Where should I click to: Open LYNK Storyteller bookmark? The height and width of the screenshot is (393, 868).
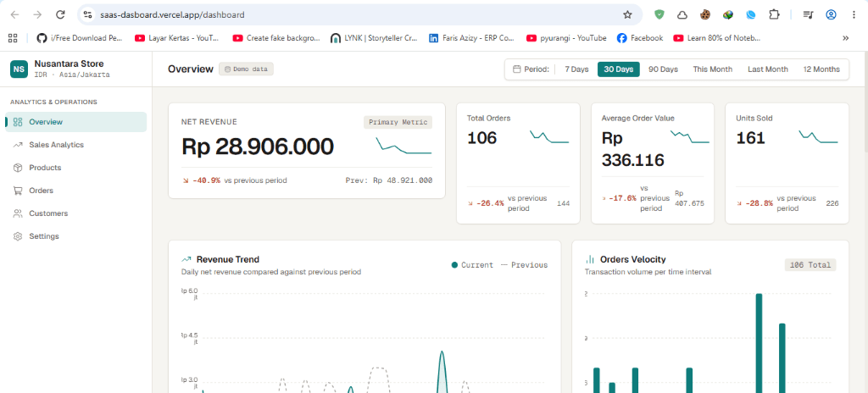click(x=374, y=38)
